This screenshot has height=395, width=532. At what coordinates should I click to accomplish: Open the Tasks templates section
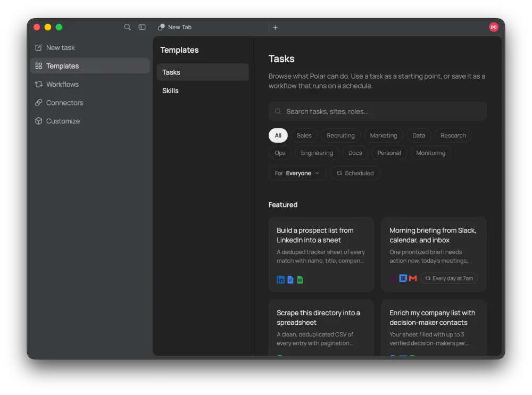pyautogui.click(x=203, y=72)
